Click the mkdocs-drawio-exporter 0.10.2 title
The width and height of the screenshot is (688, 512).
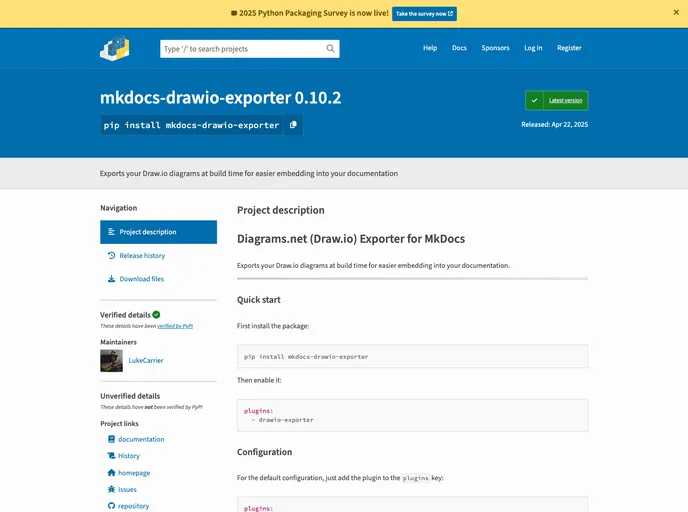(x=220, y=97)
